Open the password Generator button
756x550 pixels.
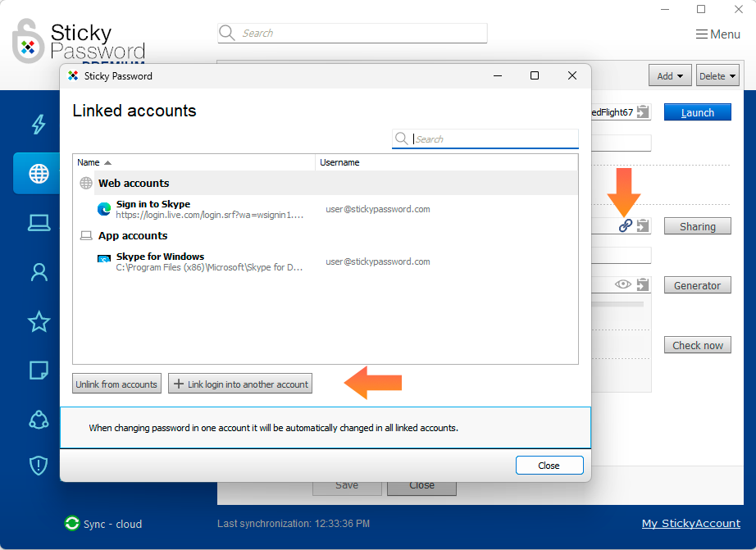point(697,285)
